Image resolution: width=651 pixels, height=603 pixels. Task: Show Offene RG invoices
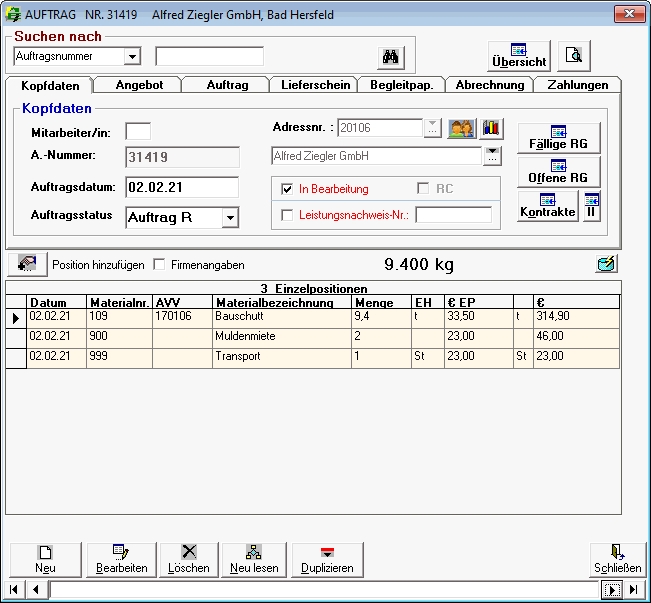[558, 172]
